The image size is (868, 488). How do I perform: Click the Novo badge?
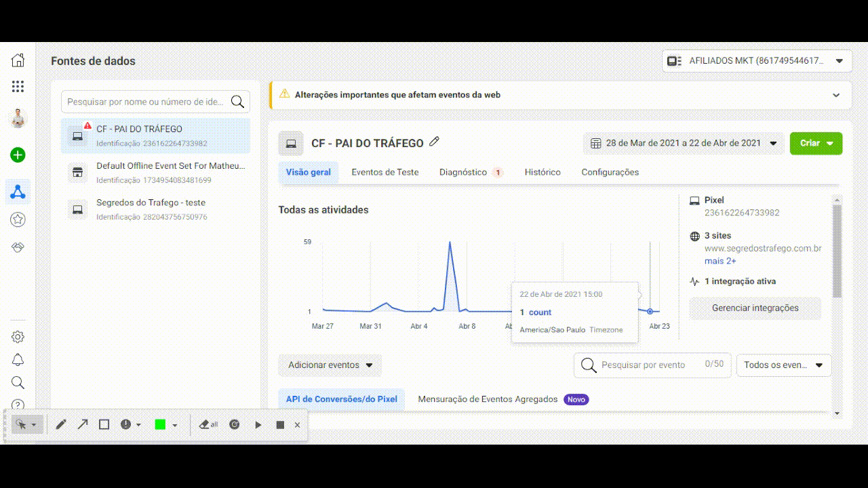pos(576,399)
